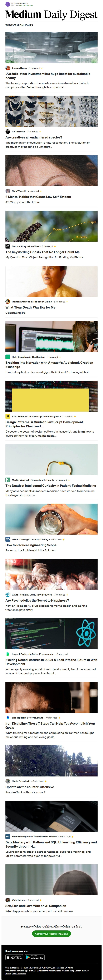Screen dimensions: 103x980
Task: Click the butterfly collection article thumbnail
Action: pos(51,111)
